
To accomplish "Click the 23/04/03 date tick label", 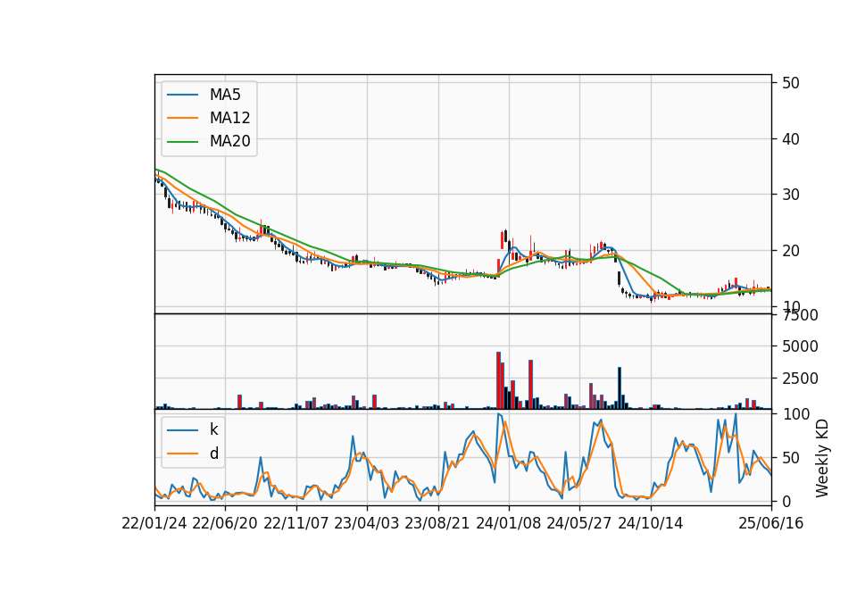I will point(367,523).
